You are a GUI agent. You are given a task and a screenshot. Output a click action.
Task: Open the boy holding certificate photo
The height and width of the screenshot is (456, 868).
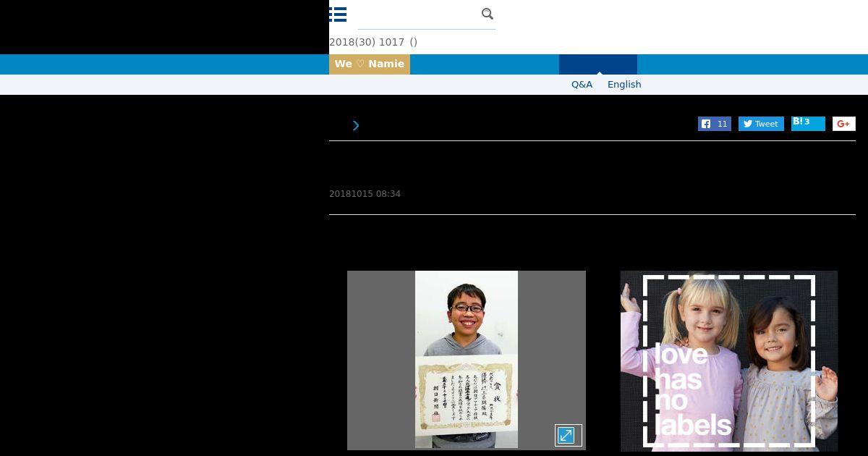(x=467, y=360)
